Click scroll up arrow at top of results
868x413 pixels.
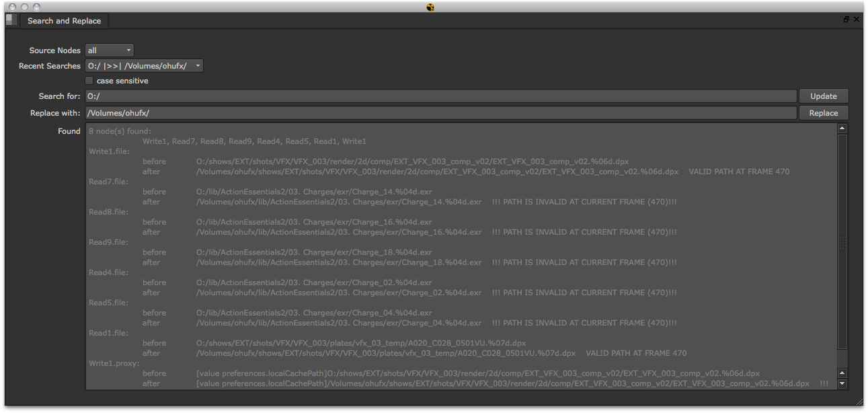[842, 128]
